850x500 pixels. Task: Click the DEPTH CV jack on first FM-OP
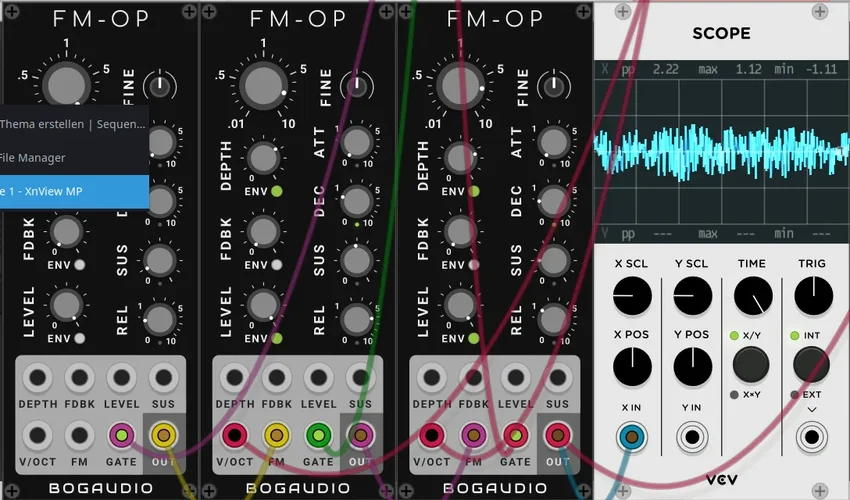click(x=37, y=377)
